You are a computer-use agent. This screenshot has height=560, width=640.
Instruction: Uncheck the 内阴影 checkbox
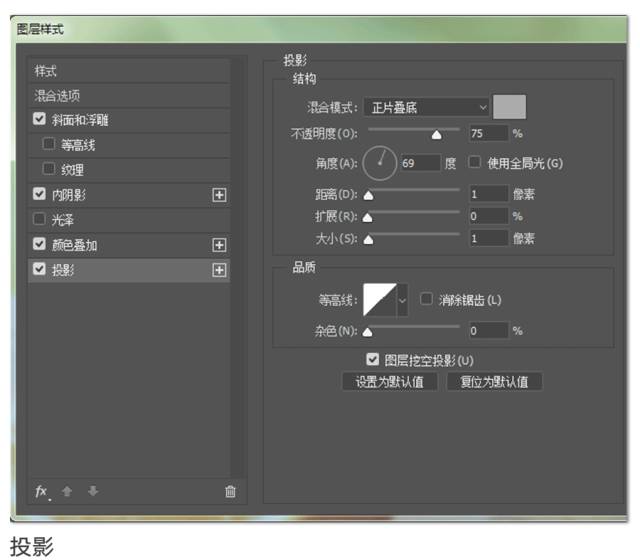tap(39, 193)
